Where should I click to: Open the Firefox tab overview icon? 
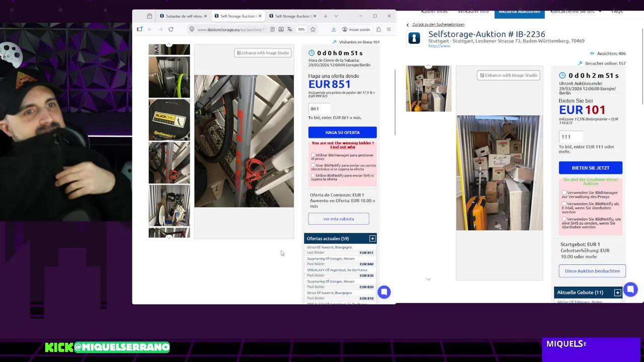coord(149,16)
